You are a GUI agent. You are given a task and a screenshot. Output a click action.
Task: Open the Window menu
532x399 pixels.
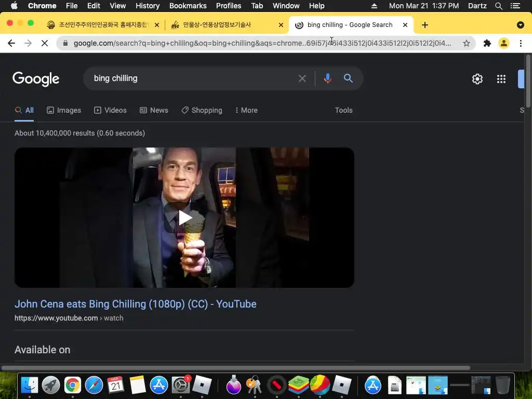[x=286, y=6]
